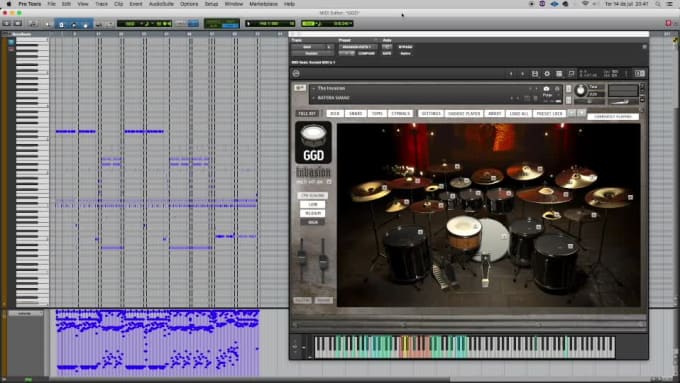680x383 pixels.
Task: Open the wrench edit icon beside The Invasion
Action: tap(300, 88)
